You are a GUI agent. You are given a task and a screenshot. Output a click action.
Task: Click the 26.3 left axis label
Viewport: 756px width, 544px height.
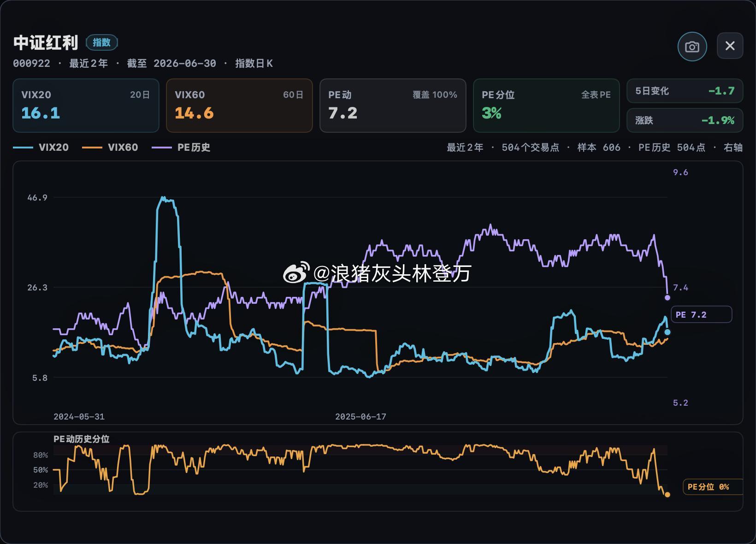pyautogui.click(x=37, y=288)
